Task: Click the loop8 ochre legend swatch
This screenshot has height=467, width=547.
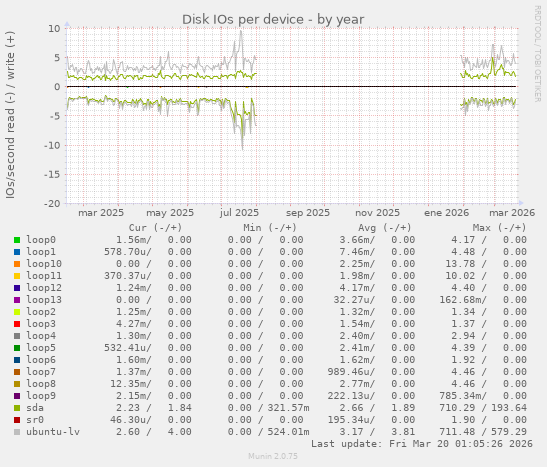Action: pyautogui.click(x=17, y=384)
